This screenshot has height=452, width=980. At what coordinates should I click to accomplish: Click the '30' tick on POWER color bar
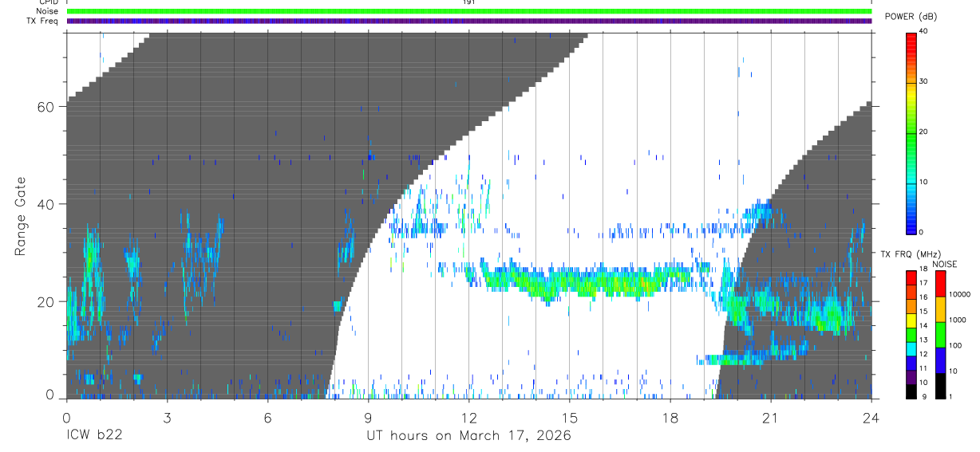923,82
